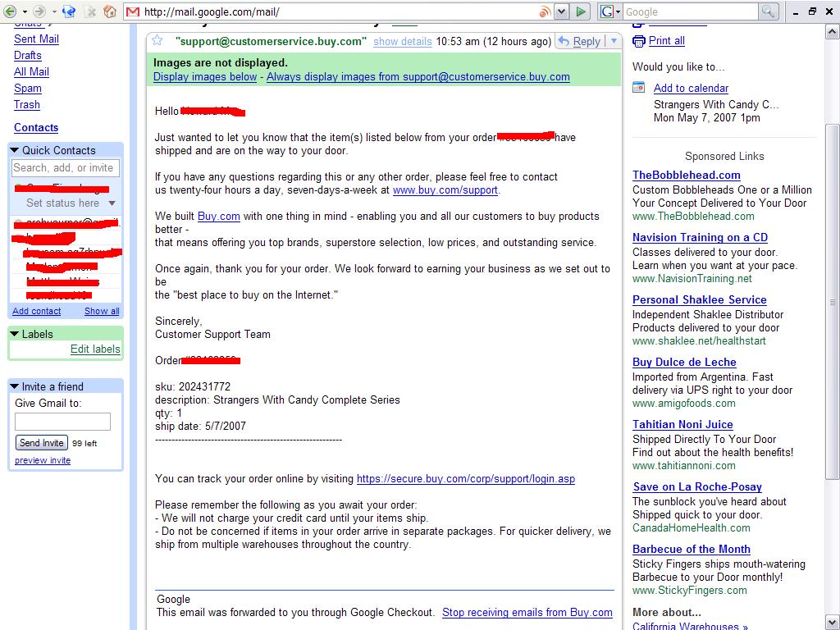Click the browser Back arrow button
The image size is (840, 630).
[10, 11]
